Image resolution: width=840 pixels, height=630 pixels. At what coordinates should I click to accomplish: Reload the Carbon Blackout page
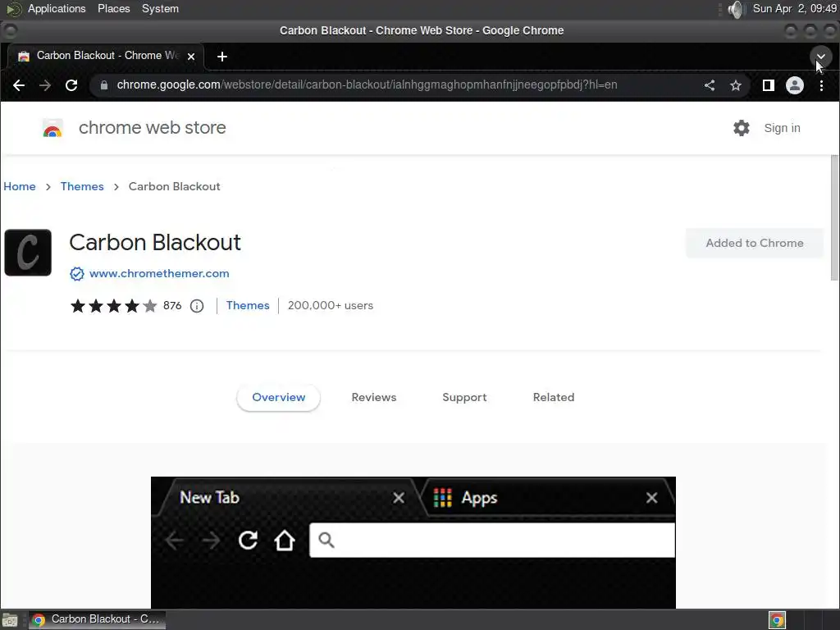tap(71, 85)
